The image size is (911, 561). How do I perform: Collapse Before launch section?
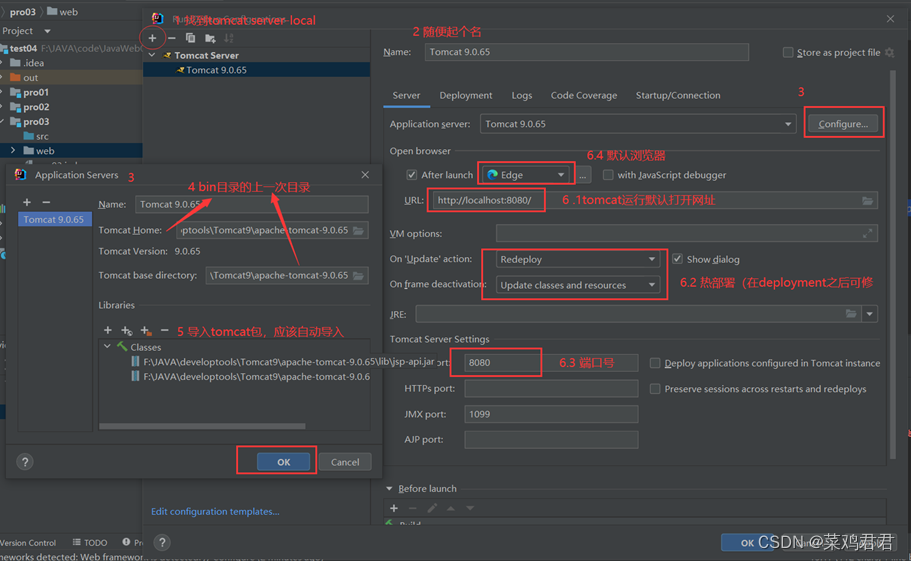click(389, 488)
